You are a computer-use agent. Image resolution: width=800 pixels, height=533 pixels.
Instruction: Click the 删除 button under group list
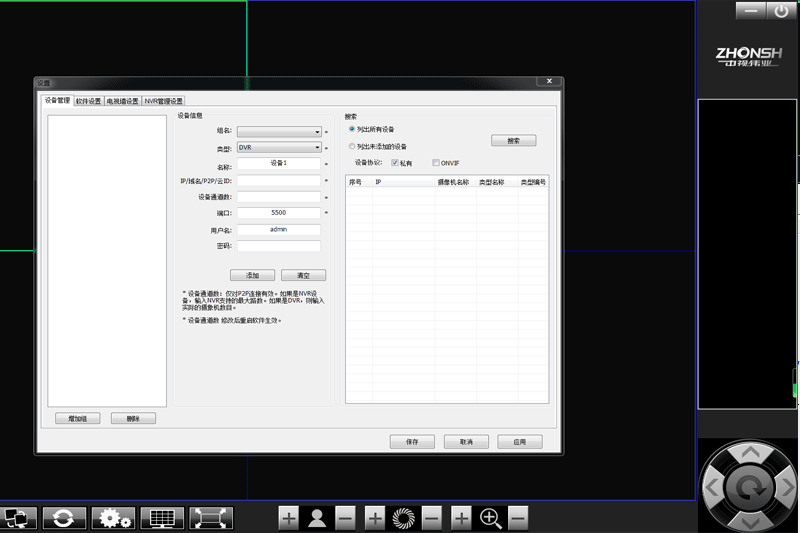coord(133,419)
